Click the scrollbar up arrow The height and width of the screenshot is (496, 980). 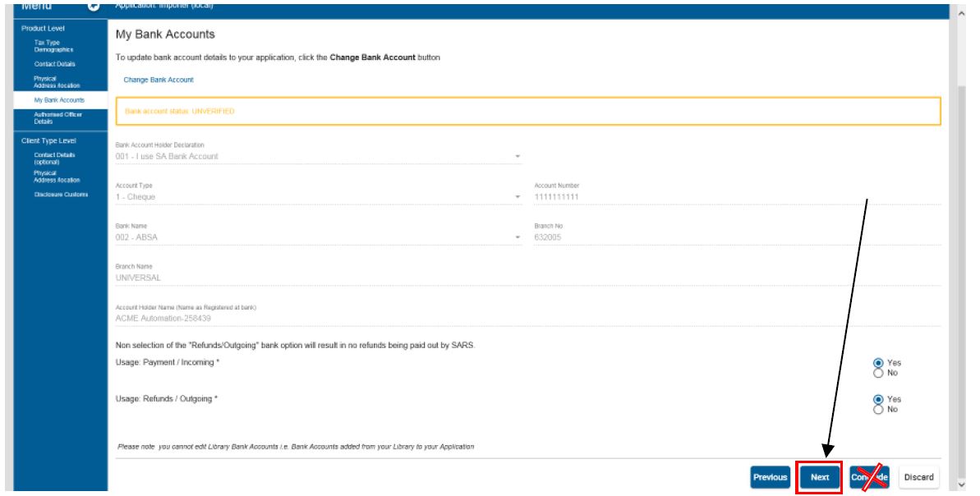point(961,14)
